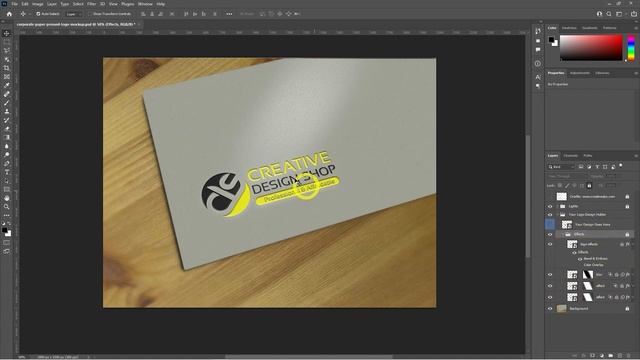Select the Horizontal Type tool
Image resolution: width=640 pixels, height=360 pixels.
click(7, 172)
